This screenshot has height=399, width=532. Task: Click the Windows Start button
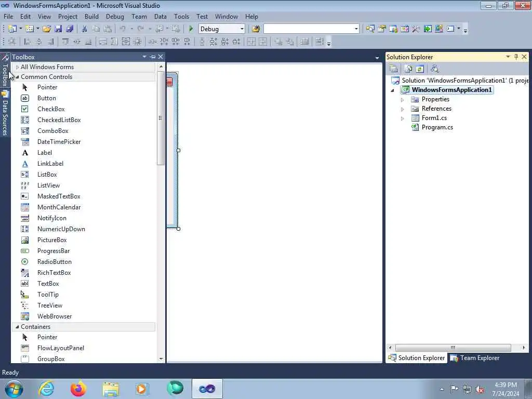[14, 389]
